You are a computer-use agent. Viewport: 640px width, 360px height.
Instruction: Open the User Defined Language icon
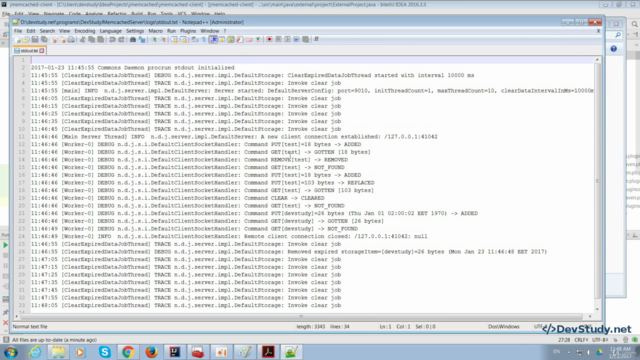point(221,39)
